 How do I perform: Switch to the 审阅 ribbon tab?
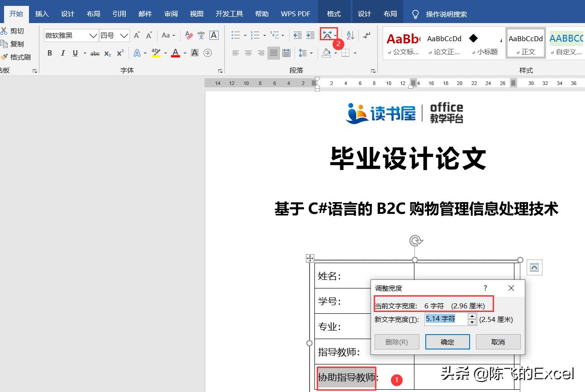(x=171, y=14)
